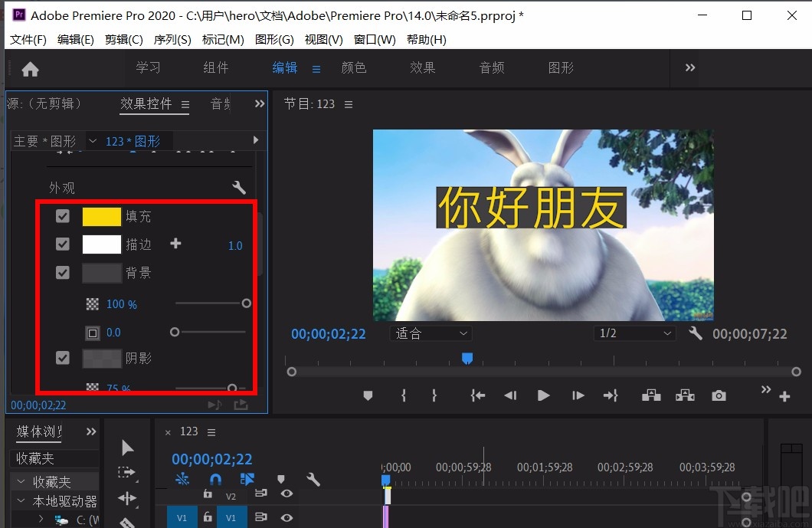Export frame with camera icon
This screenshot has height=528, width=812.
point(719,396)
